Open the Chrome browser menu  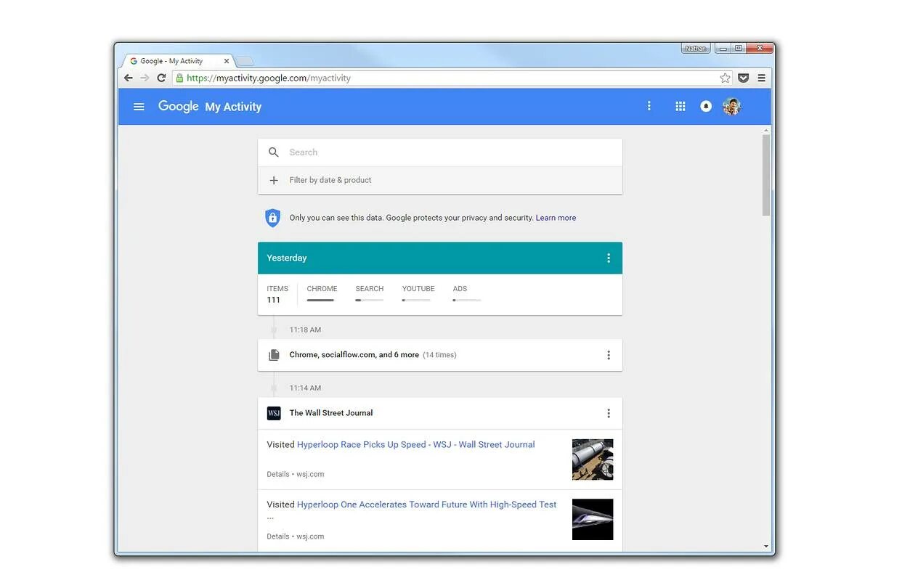coord(762,78)
